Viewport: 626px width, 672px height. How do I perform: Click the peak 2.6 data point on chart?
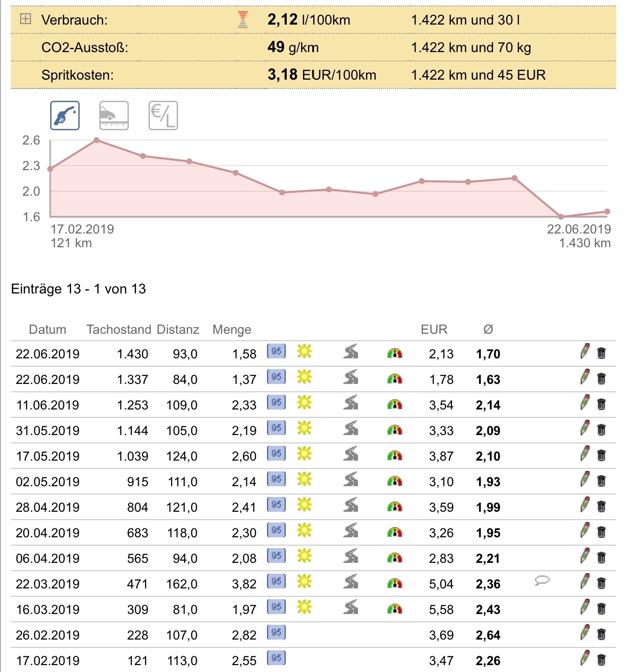[97, 140]
